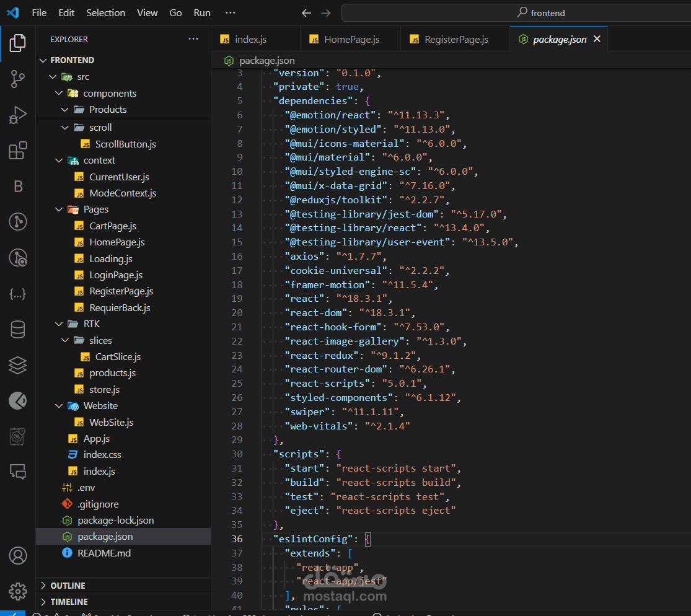Collapse the components folder
The height and width of the screenshot is (616, 691).
click(109, 94)
